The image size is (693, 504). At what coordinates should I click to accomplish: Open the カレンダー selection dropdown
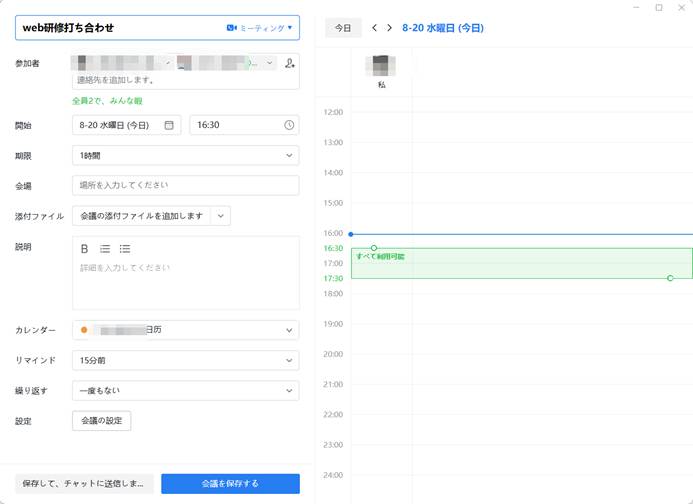click(186, 330)
